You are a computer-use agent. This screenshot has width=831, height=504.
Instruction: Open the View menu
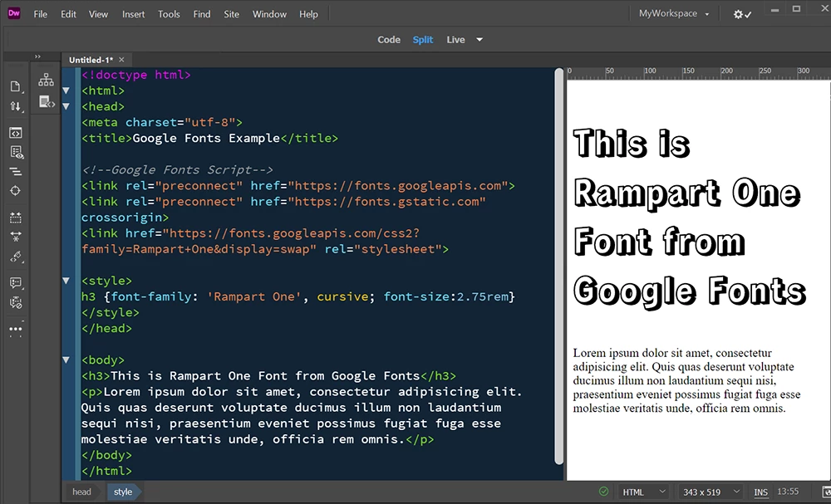[x=98, y=14]
